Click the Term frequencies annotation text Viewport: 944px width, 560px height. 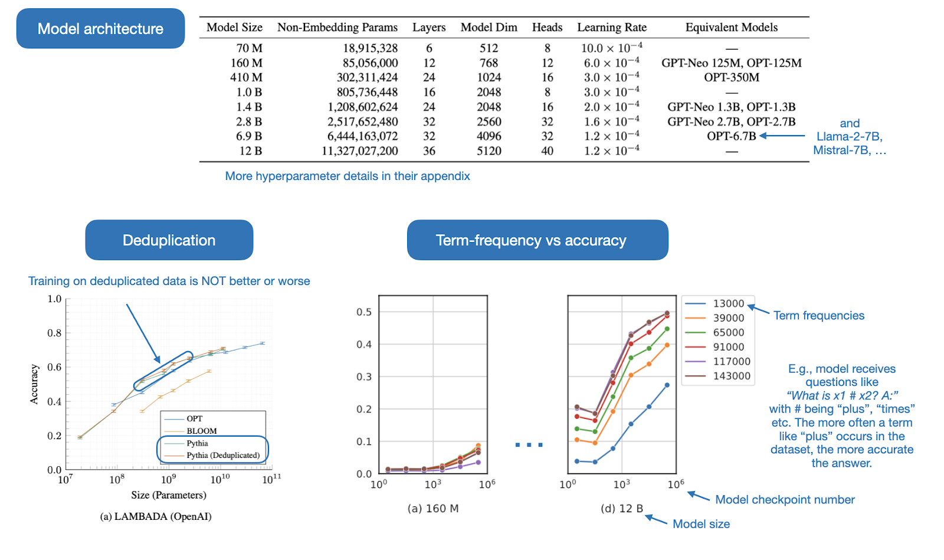coord(818,316)
